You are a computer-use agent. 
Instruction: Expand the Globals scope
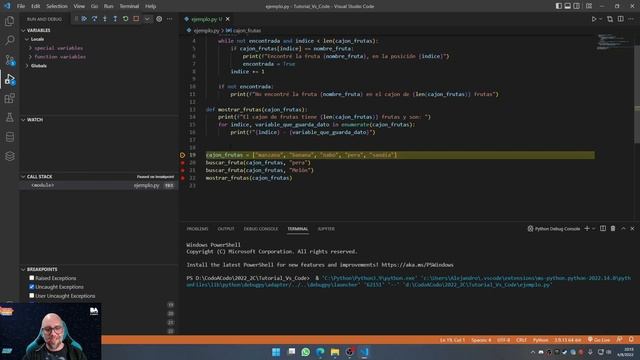[x=36, y=66]
